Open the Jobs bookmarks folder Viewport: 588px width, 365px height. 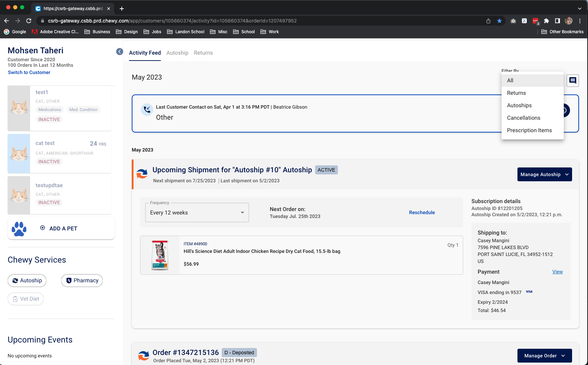click(153, 31)
